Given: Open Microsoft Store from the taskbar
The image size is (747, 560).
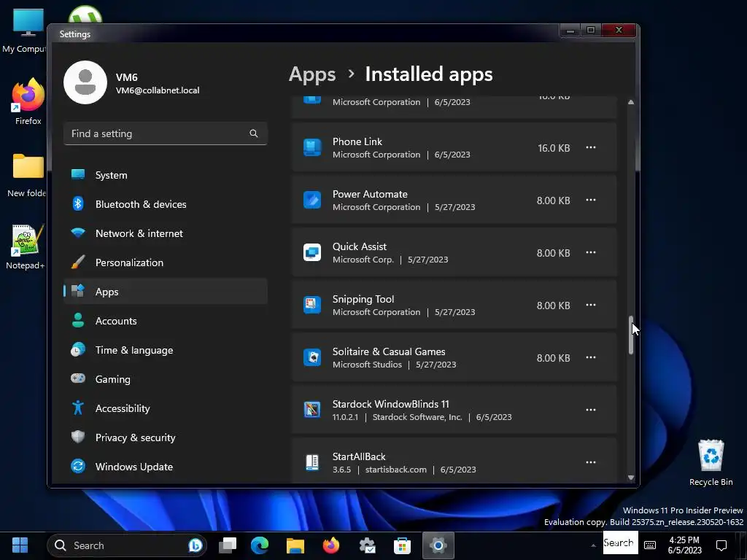Looking at the screenshot, I should tap(402, 545).
